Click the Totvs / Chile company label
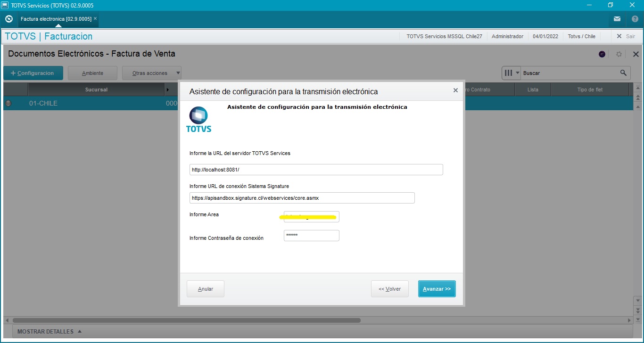The height and width of the screenshot is (343, 644). 581,36
